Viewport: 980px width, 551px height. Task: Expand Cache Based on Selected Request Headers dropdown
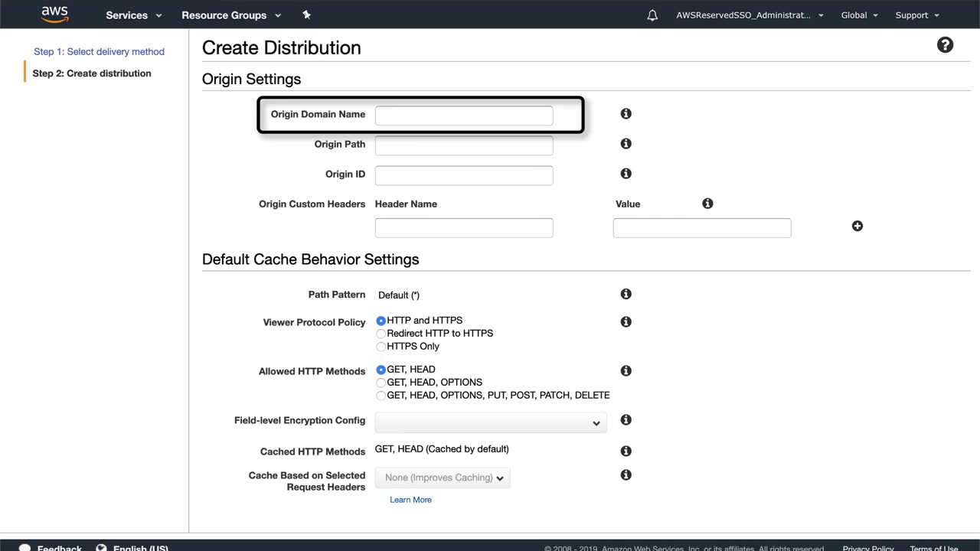coord(443,478)
